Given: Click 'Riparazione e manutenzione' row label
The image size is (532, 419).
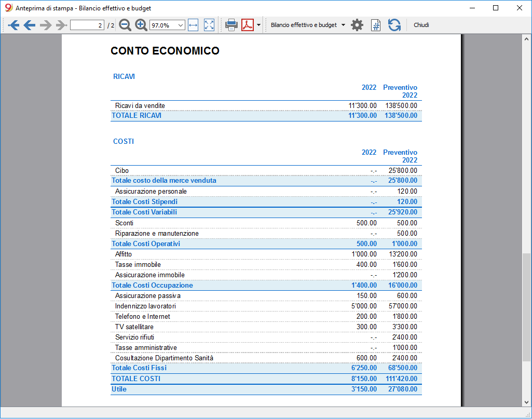Looking at the screenshot, I should [157, 234].
